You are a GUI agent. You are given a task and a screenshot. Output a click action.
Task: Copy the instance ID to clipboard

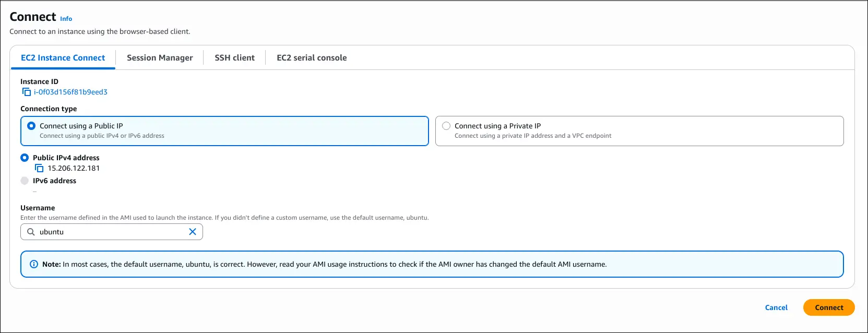[27, 92]
